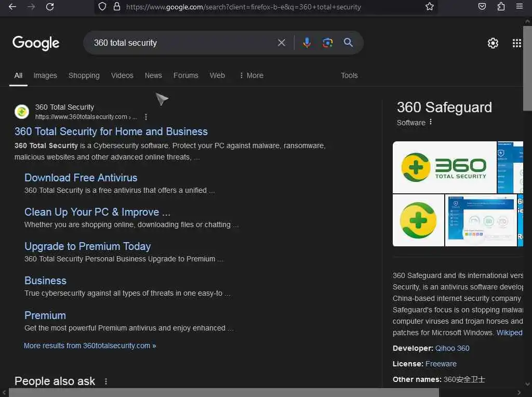The height and width of the screenshot is (397, 532).
Task: Start voice search with the microphone icon
Action: [x=307, y=43]
